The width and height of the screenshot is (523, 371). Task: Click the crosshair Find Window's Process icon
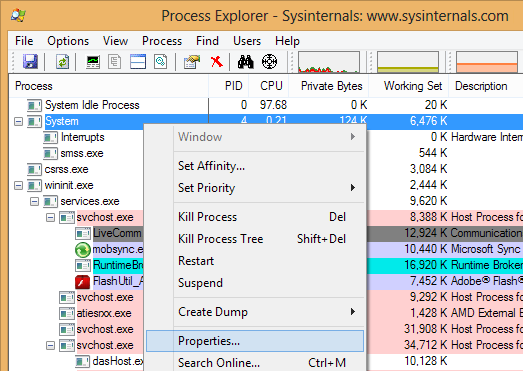269,62
